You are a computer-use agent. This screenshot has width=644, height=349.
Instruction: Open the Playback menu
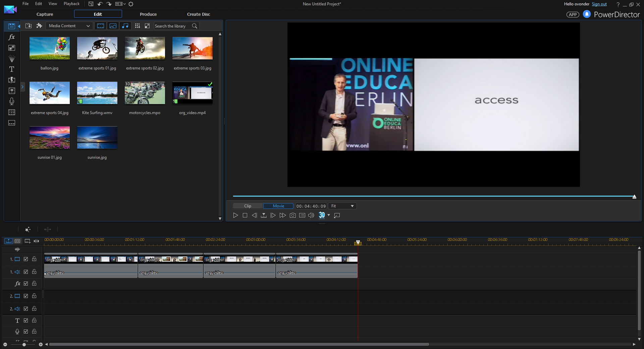(x=71, y=4)
